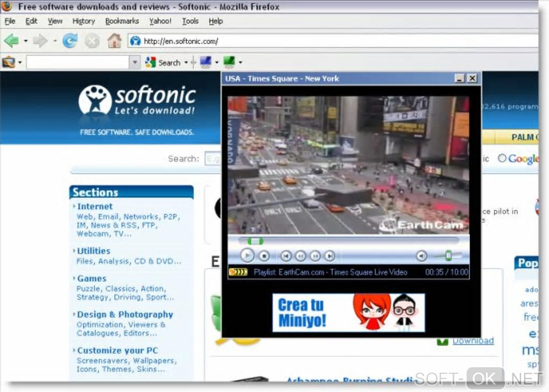The image size is (549, 392).
Task: Click the 'Screensavers, Wallpapers,' text
Action: [126, 360]
